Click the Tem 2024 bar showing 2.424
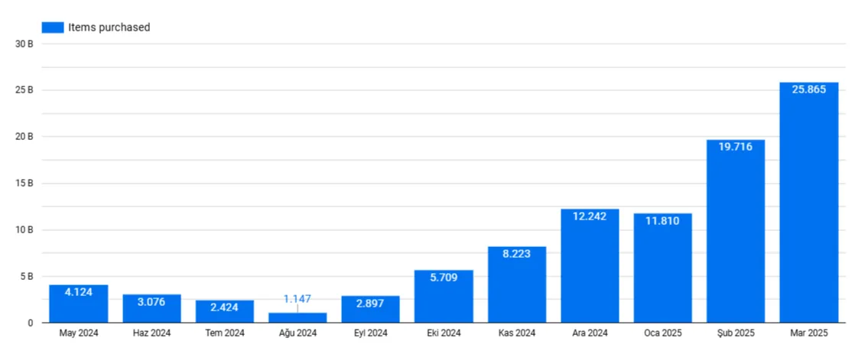The width and height of the screenshot is (868, 364). pyautogui.click(x=225, y=312)
